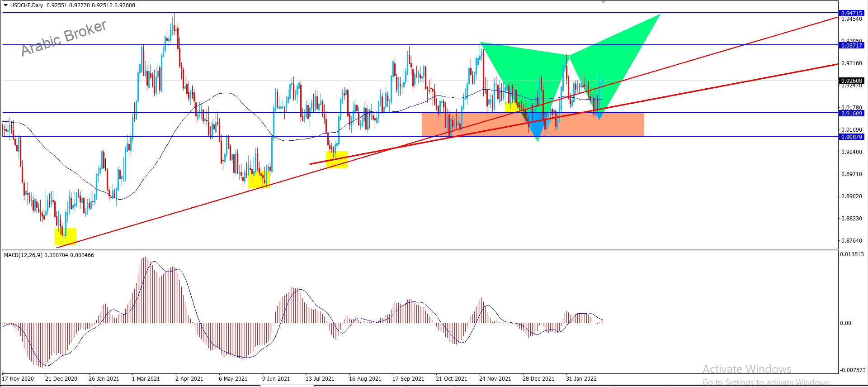Click the yellow highlight box at chart bottom-left
This screenshot has height=387, width=868.
(x=66, y=236)
